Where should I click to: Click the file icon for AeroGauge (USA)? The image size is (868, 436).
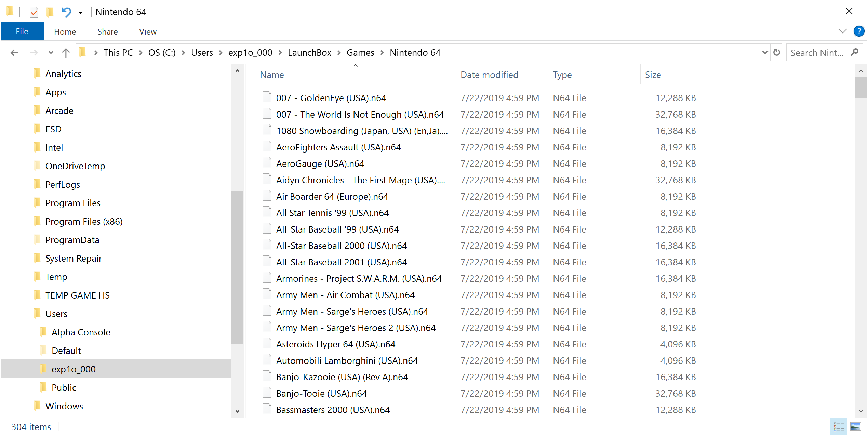pos(267,163)
